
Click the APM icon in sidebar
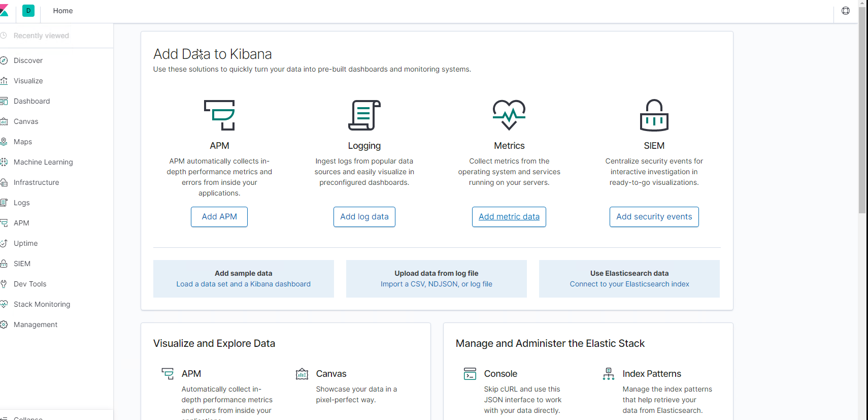pos(4,223)
